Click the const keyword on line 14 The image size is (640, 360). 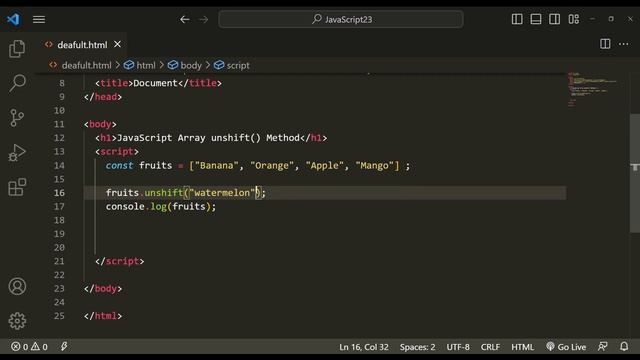(119, 165)
